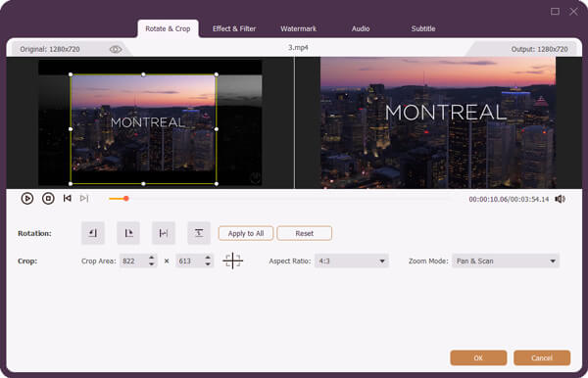588x378 pixels.
Task: Skip to the next frame
Action: click(x=84, y=198)
